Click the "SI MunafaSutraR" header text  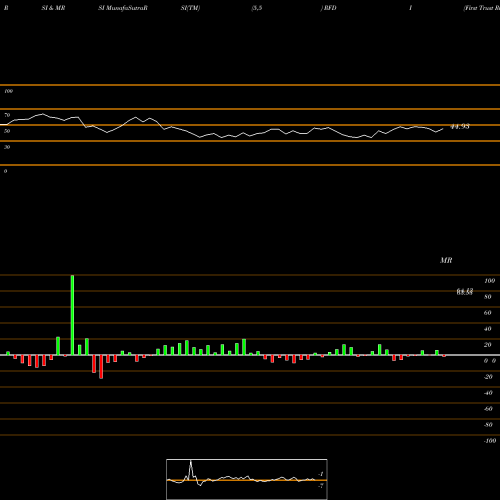click(x=123, y=8)
